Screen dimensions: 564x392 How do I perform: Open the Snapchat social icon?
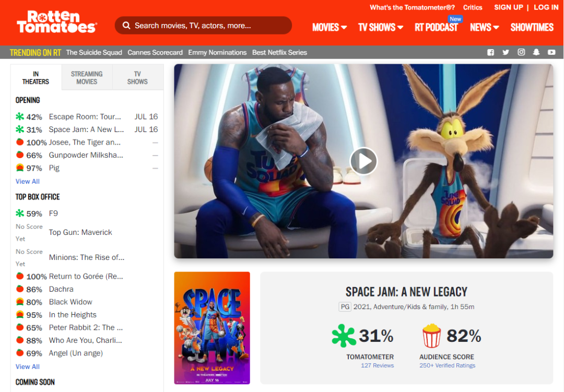536,52
